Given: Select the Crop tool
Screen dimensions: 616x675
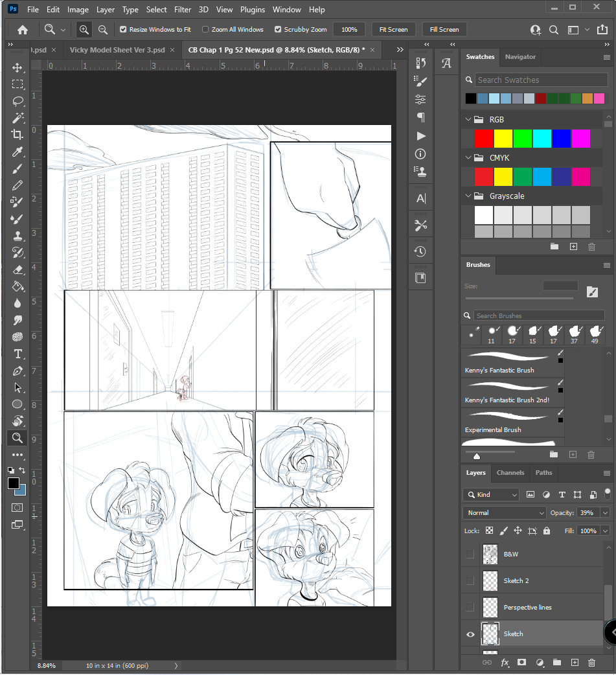Looking at the screenshot, I should pos(17,135).
